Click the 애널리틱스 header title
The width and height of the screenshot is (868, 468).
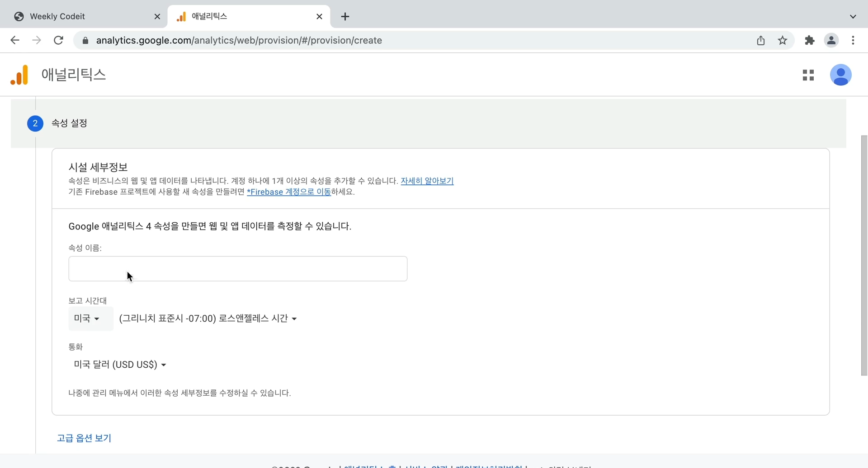(74, 75)
